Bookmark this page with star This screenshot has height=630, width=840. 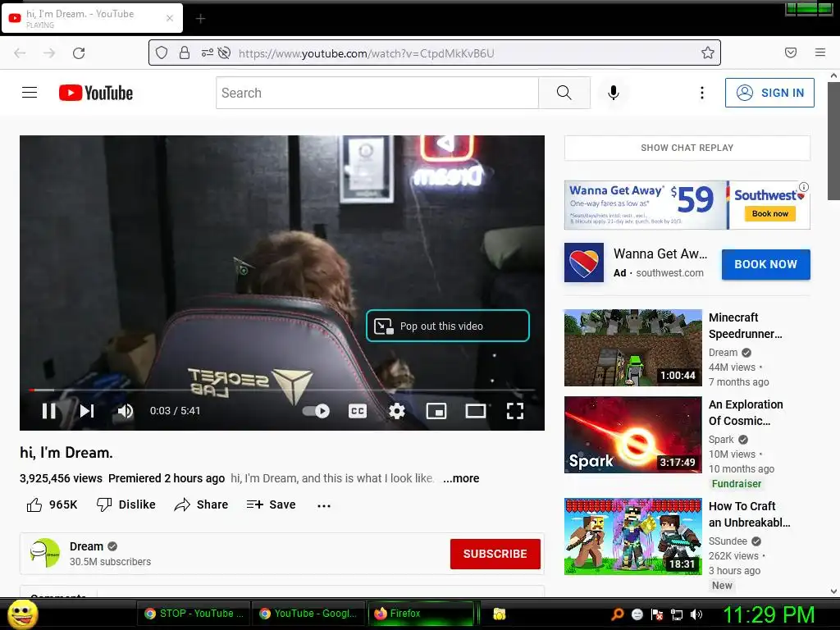[x=708, y=52]
